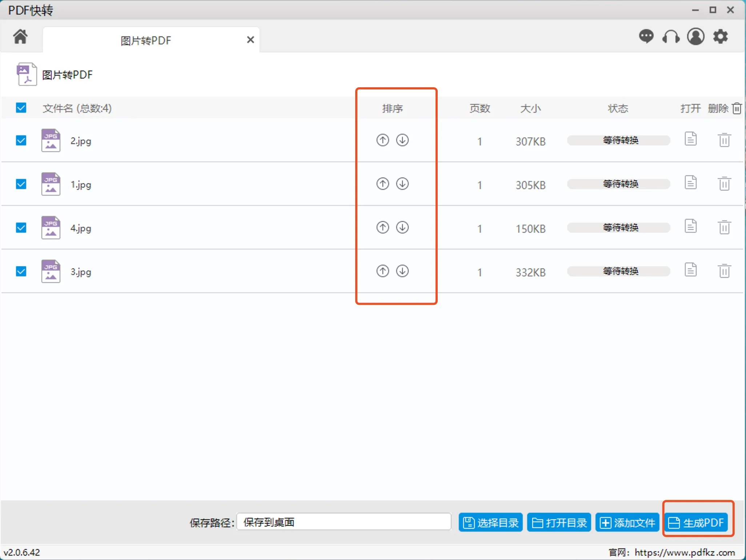The image size is (746, 560).
Task: Delete 1.jpg with its trash icon
Action: [724, 184]
